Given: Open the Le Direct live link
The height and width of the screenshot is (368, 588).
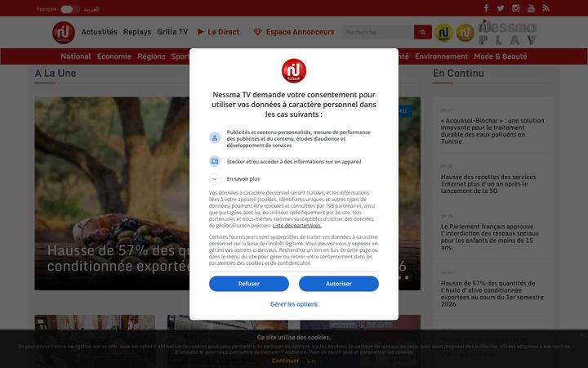Looking at the screenshot, I should point(224,32).
